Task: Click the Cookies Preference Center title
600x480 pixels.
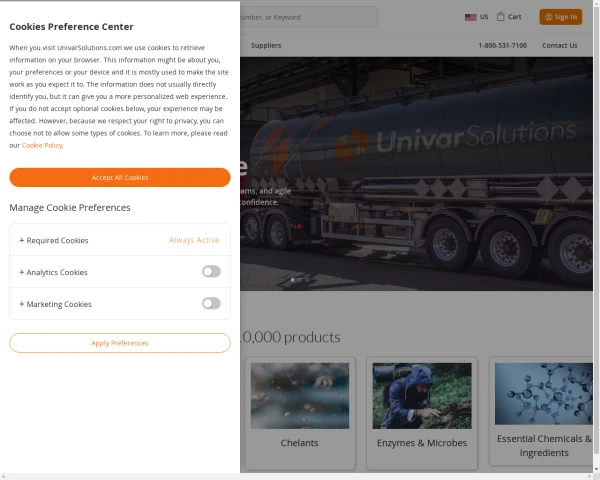Action: 72,26
